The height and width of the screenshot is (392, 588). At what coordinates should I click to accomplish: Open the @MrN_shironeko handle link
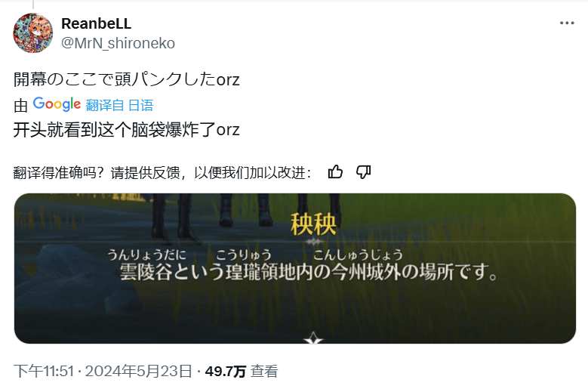(x=118, y=43)
